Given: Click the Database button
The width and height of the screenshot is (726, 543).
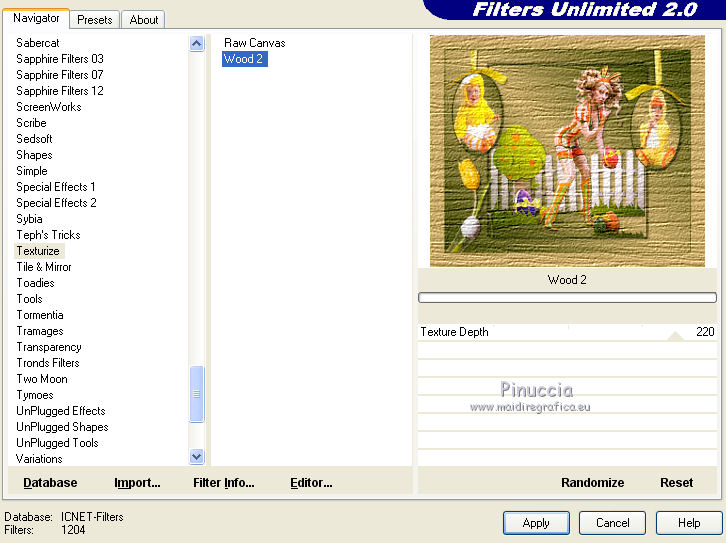Looking at the screenshot, I should click(x=50, y=483).
